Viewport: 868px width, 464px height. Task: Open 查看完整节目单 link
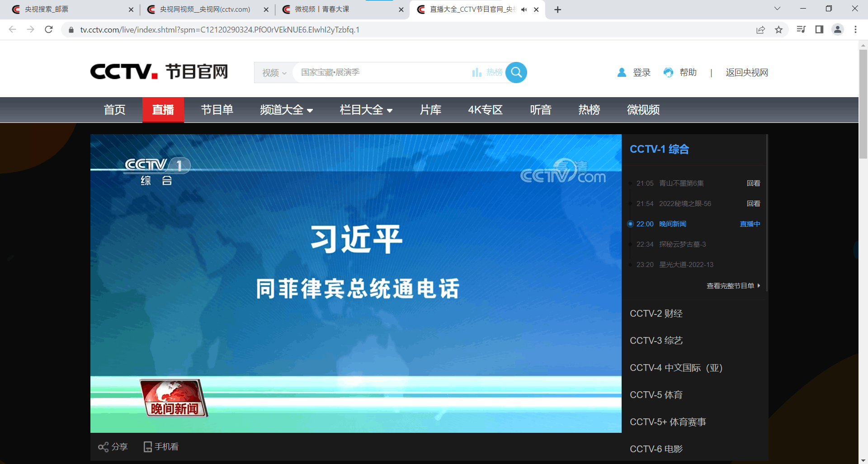click(x=733, y=286)
